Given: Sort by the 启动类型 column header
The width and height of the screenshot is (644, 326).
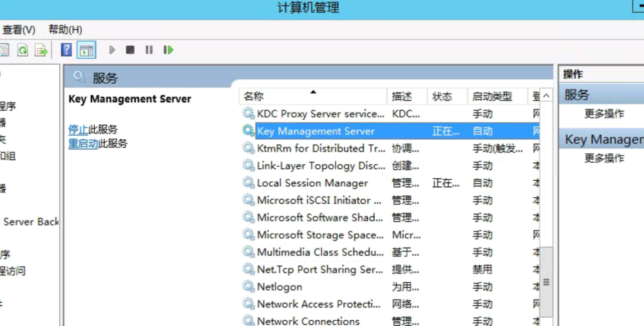Looking at the screenshot, I should tap(497, 97).
